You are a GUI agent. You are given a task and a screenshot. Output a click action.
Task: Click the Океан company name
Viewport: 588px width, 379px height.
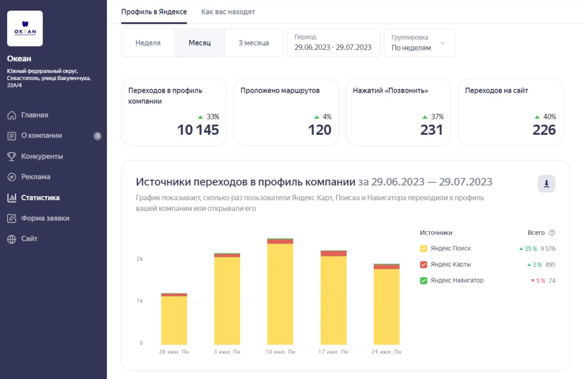point(19,58)
